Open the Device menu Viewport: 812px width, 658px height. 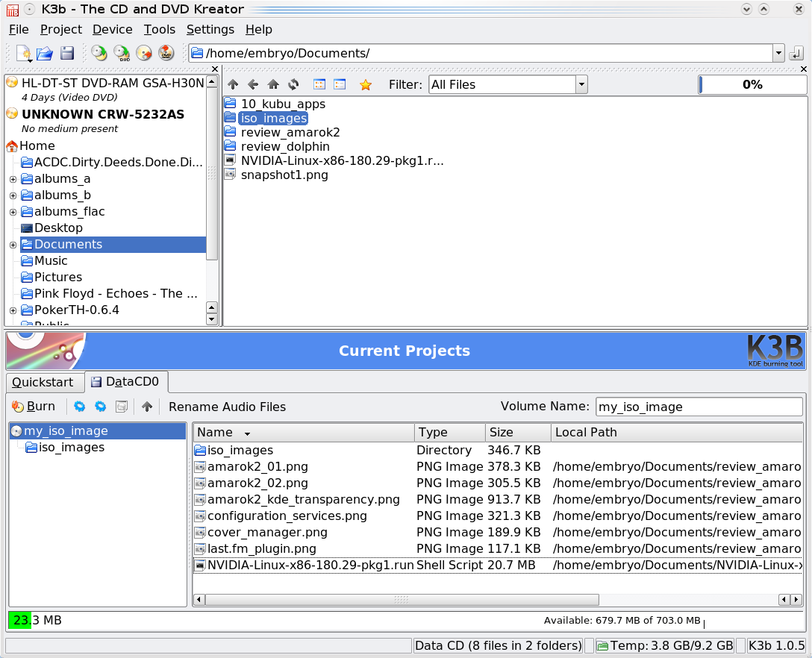pyautogui.click(x=113, y=30)
